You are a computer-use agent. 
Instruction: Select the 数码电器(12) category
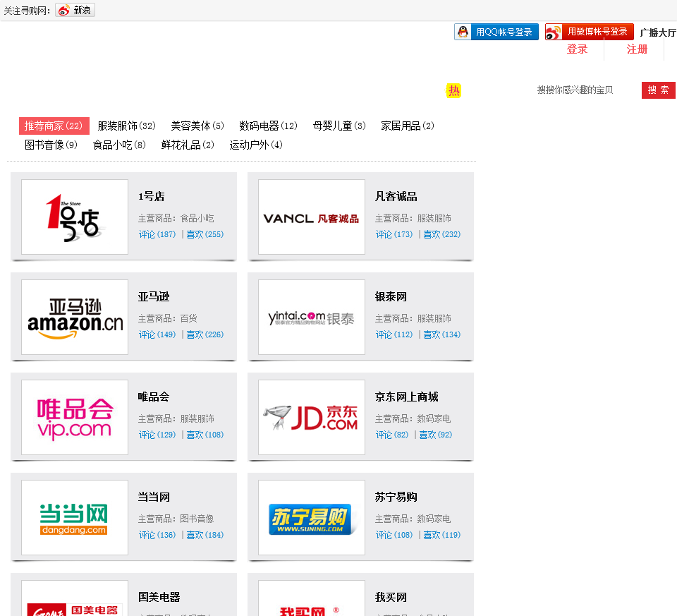tap(268, 126)
